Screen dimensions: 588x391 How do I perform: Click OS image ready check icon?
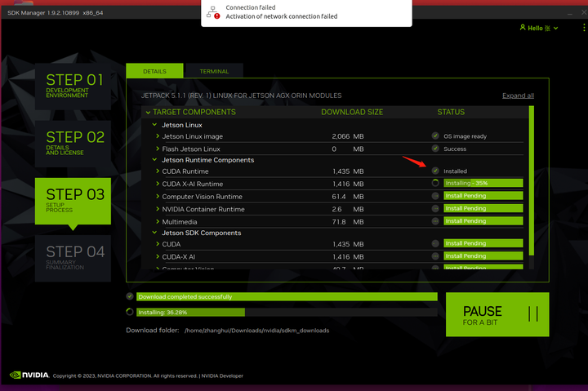pos(435,136)
